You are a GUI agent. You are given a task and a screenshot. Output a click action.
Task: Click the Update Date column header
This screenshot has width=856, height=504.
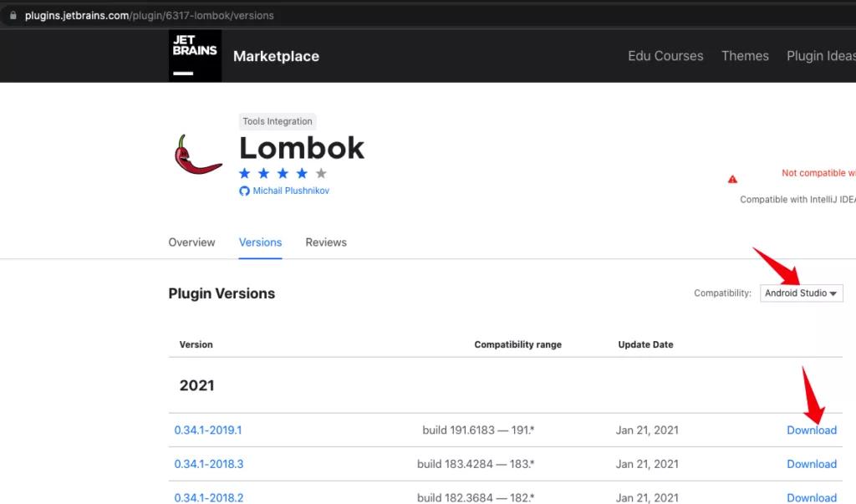click(645, 344)
